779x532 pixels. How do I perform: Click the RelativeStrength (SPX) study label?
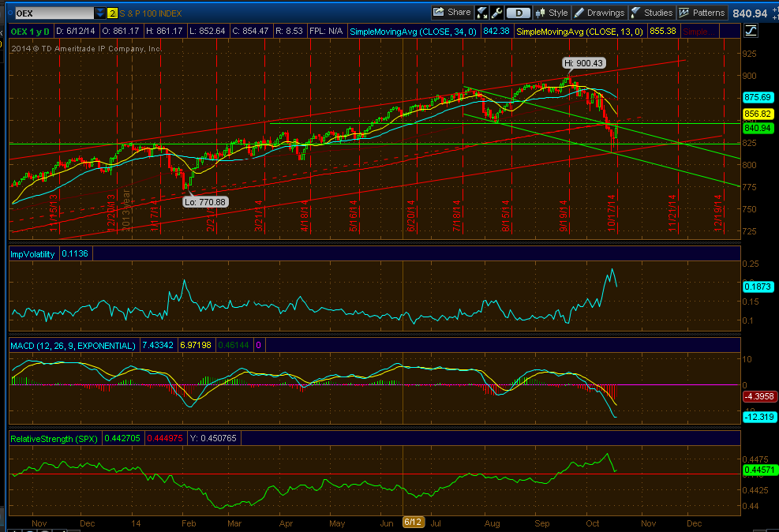coord(54,439)
